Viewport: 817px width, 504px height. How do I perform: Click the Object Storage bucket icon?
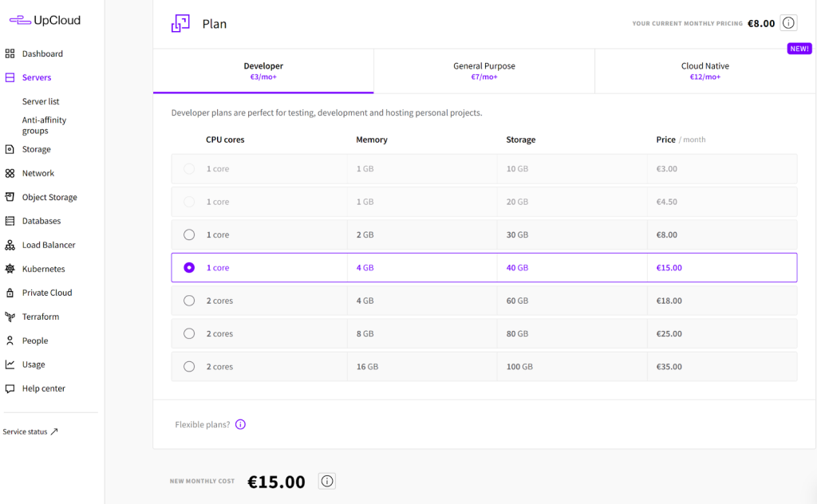click(x=10, y=197)
